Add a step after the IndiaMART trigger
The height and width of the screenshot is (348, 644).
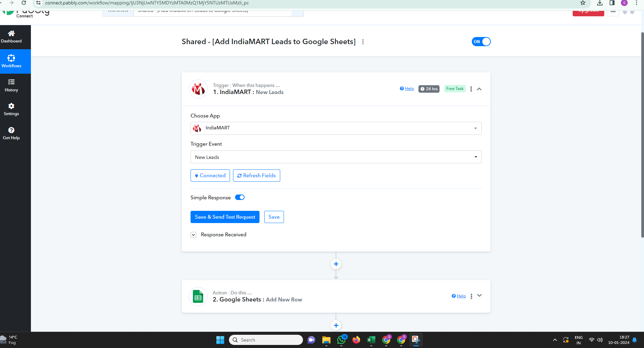336,264
